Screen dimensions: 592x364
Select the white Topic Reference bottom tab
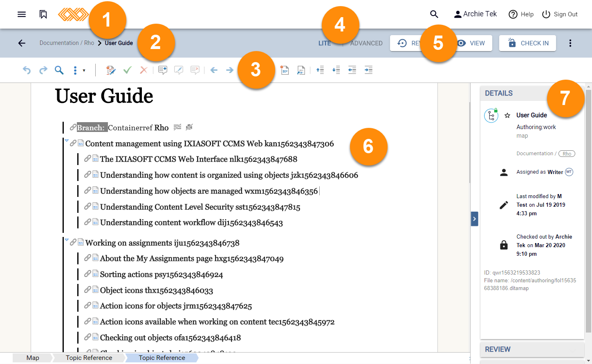[89, 358]
